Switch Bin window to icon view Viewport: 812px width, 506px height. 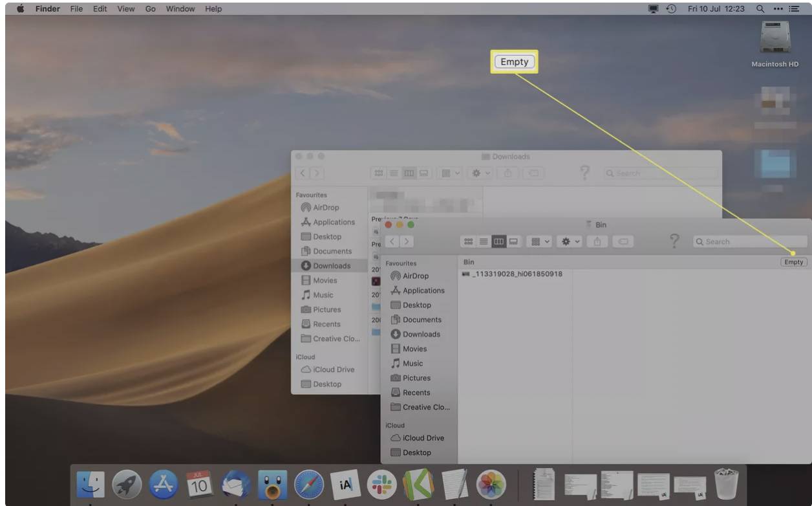[x=469, y=241]
